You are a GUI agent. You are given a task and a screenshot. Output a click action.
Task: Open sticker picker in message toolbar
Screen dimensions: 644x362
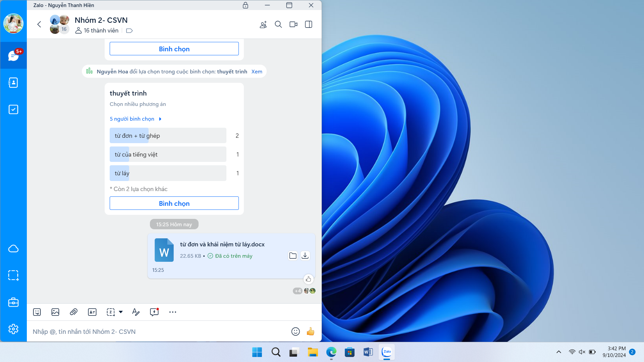37,312
